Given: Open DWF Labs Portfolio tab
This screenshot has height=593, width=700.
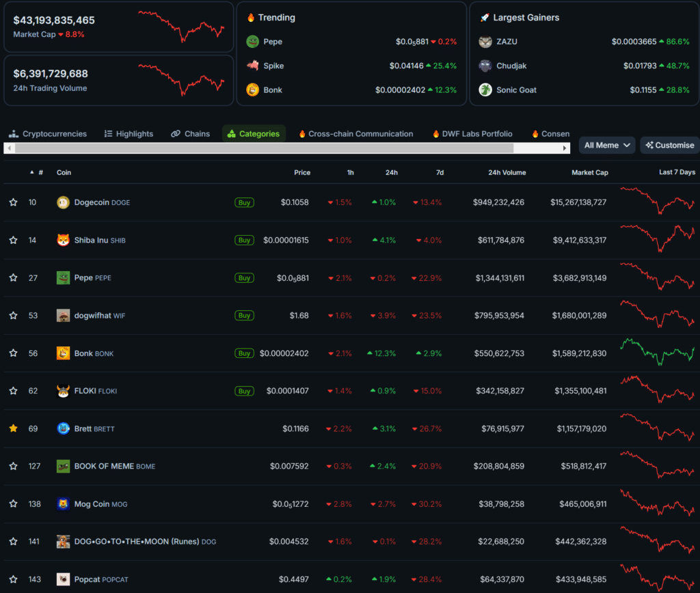Looking at the screenshot, I should pos(472,134).
